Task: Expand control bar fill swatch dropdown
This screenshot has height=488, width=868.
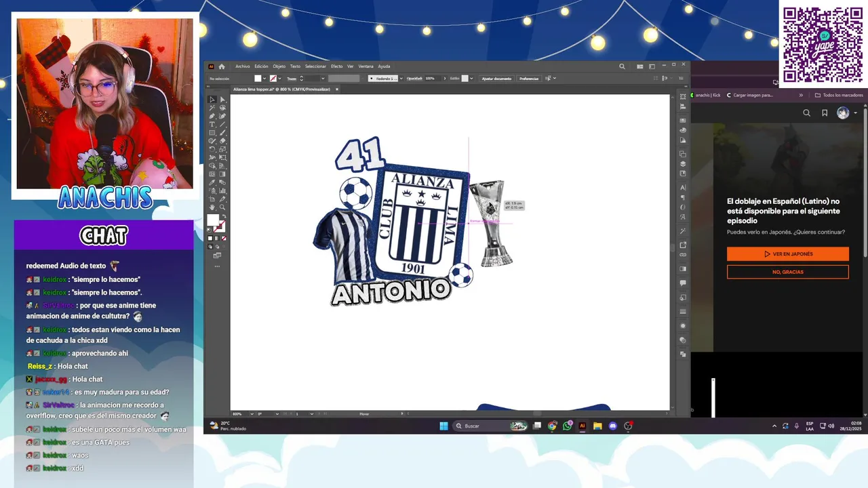Action: pos(264,79)
